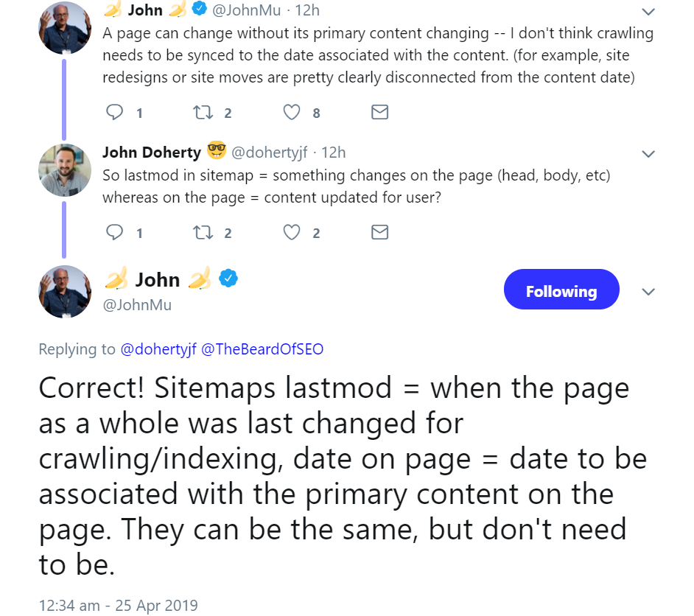Click the like icon showing 8 likes
Screen dimensions: 694x616
(290, 112)
